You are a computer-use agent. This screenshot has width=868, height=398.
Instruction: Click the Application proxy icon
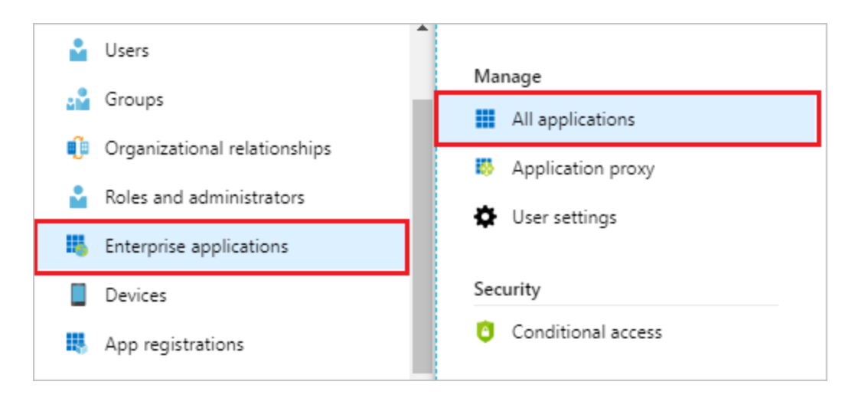(485, 168)
